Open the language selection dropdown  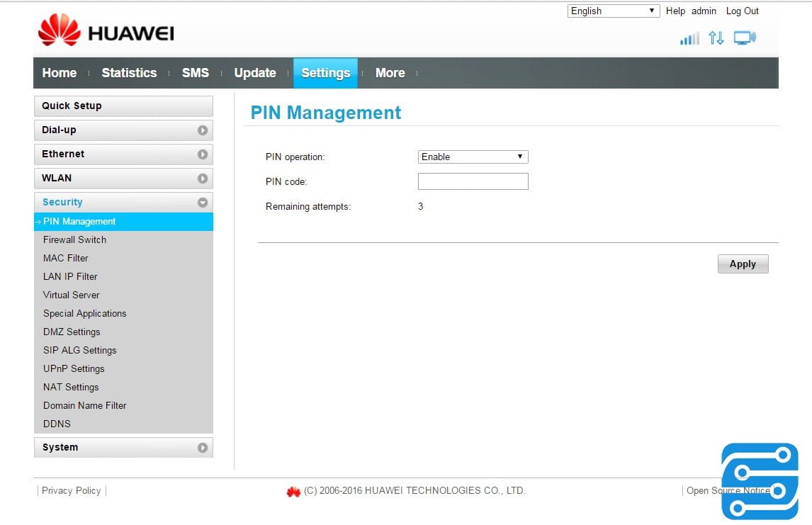coord(614,11)
